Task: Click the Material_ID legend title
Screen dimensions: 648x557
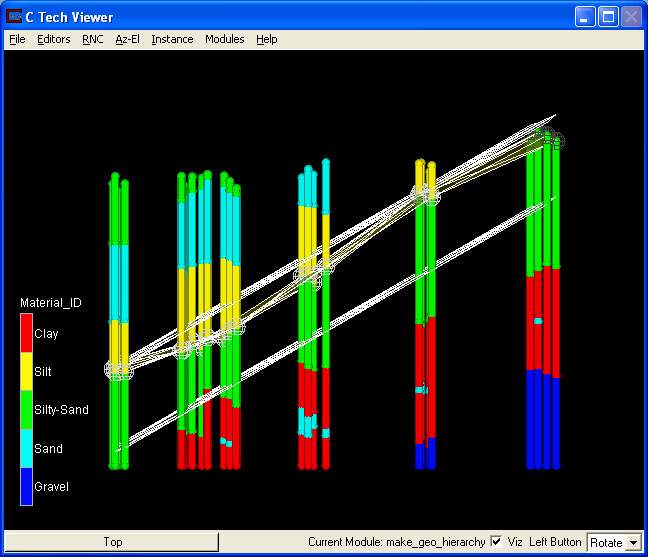Action: [51, 303]
